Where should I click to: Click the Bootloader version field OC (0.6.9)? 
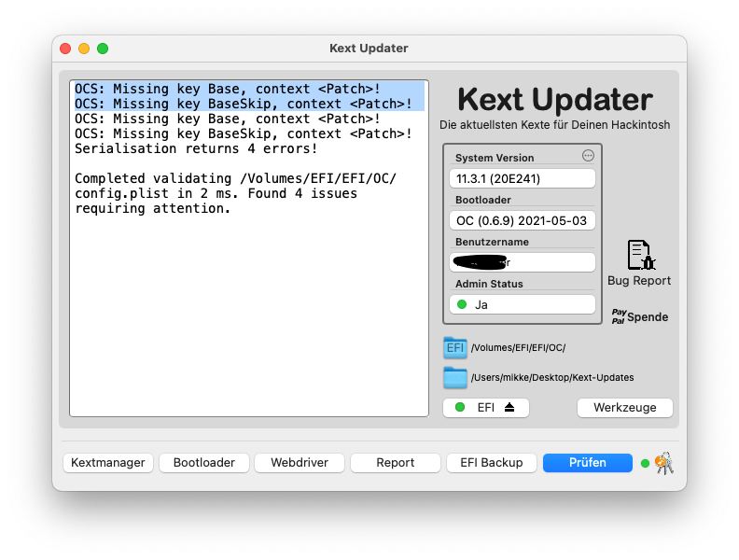(523, 220)
